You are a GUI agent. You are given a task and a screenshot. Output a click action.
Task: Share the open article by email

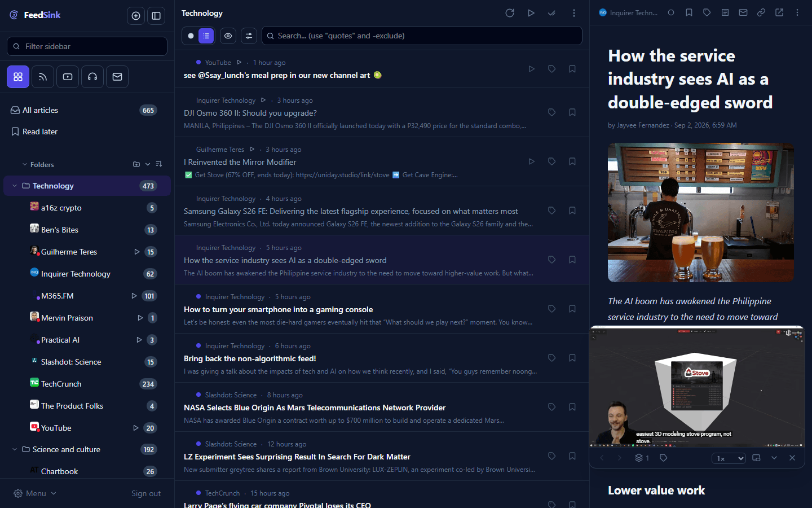point(743,12)
